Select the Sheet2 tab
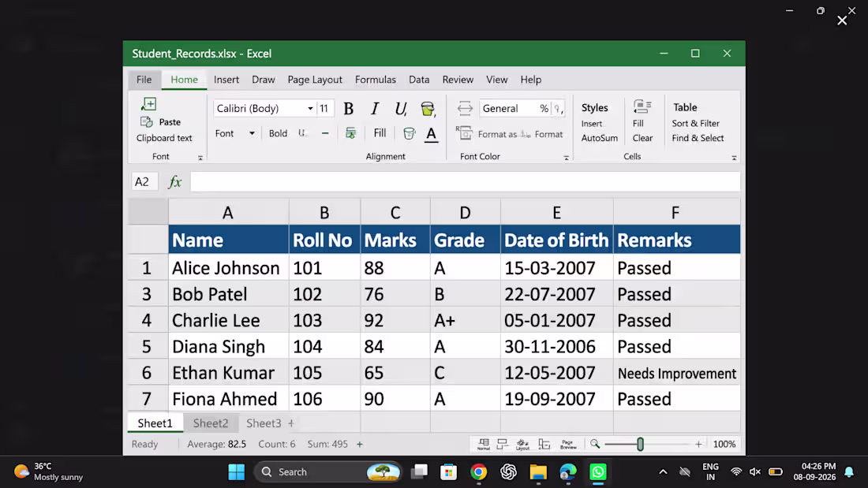The image size is (868, 488). [211, 423]
